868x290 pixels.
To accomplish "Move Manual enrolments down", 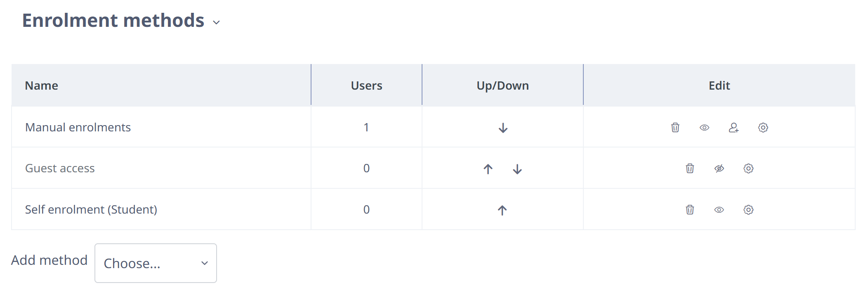I will click(x=503, y=128).
